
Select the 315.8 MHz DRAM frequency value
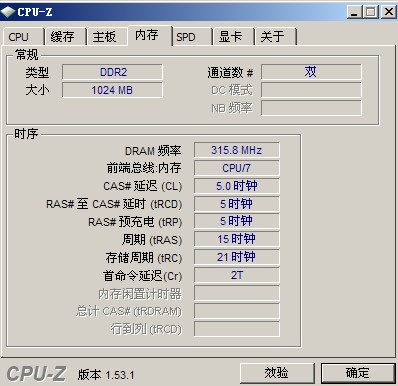pos(237,150)
